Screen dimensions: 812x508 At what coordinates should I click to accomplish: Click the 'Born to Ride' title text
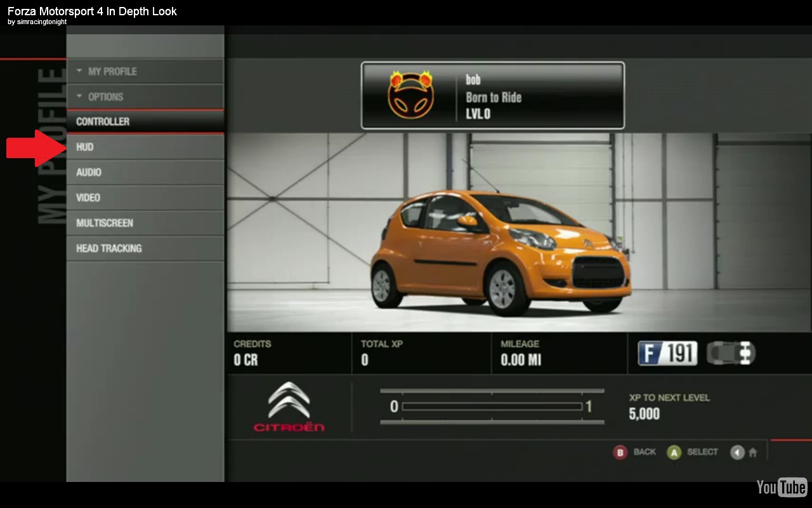point(494,97)
